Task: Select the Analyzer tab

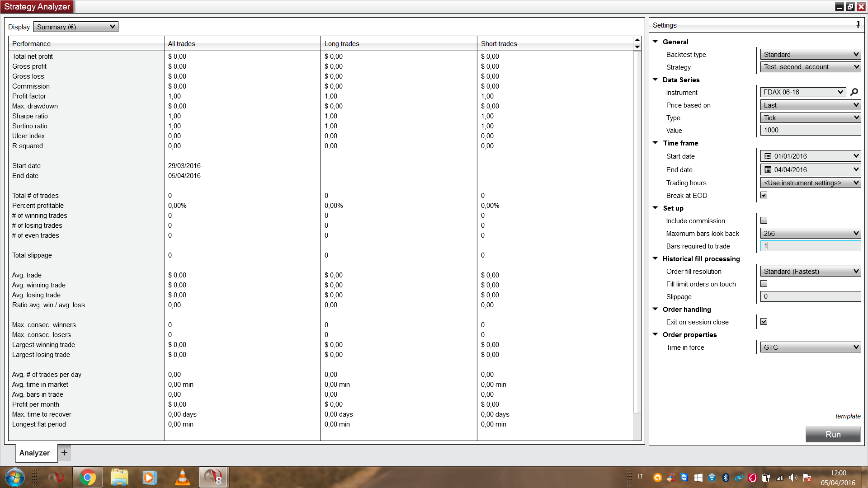Action: tap(35, 453)
